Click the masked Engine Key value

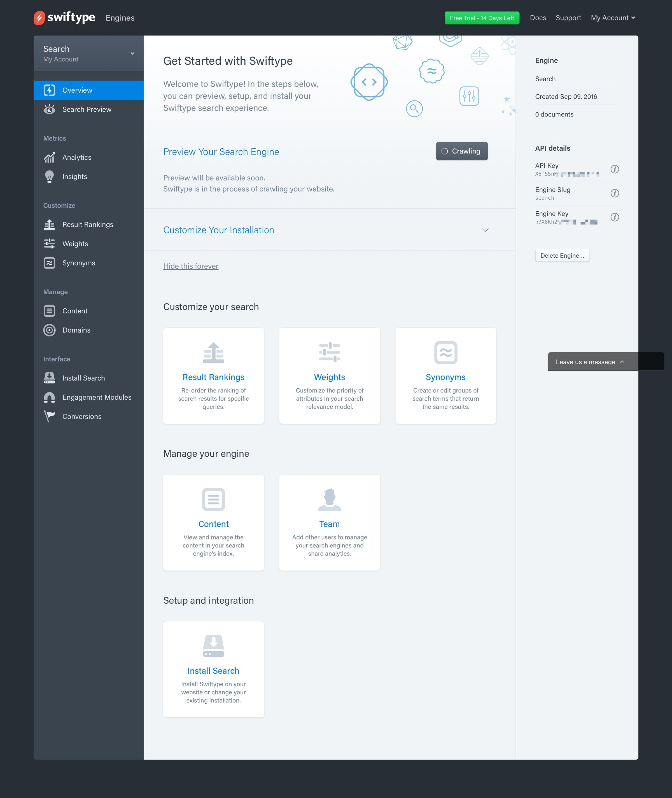(x=566, y=222)
